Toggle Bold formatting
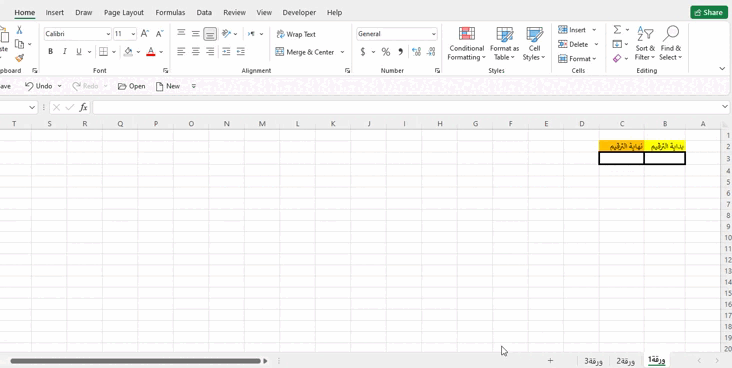 click(x=50, y=52)
